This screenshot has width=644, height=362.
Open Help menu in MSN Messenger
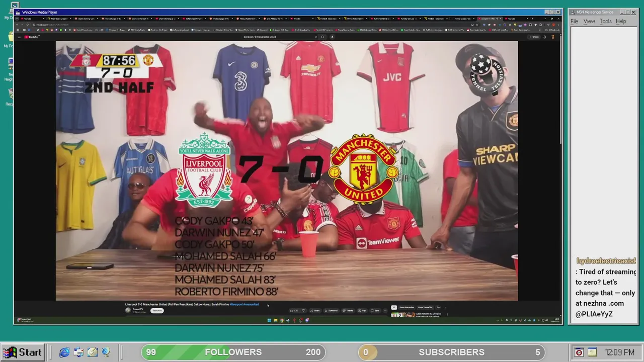(621, 21)
